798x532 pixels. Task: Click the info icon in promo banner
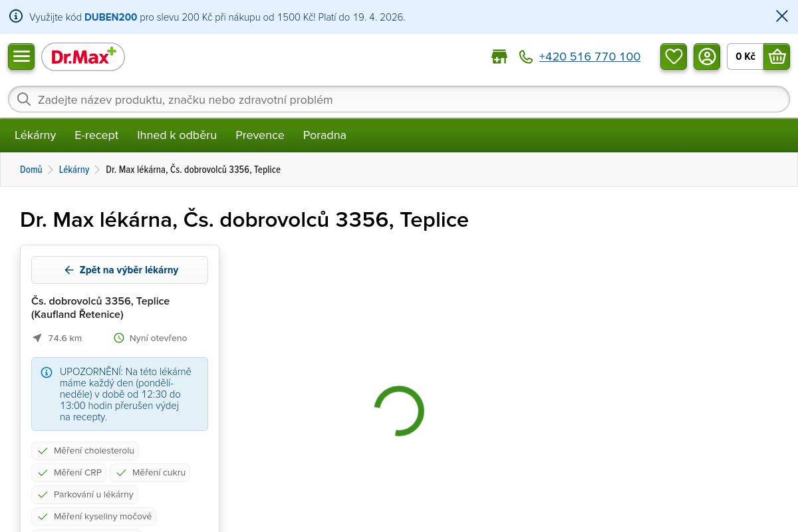16,17
